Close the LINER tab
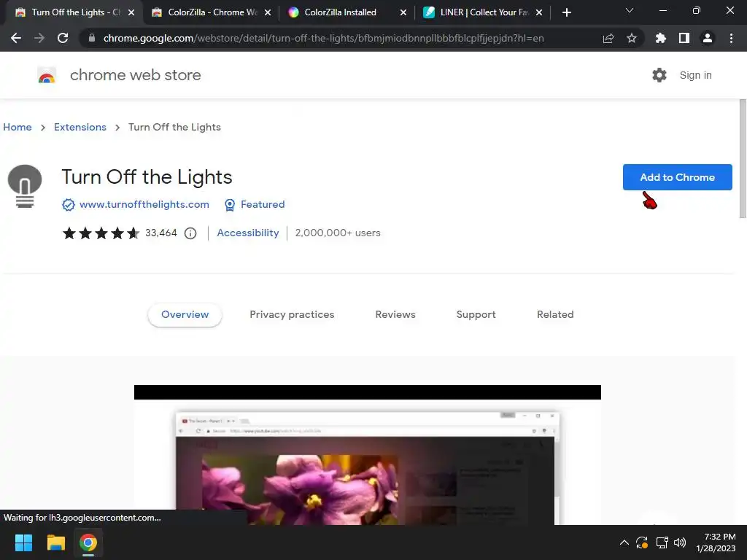Viewport: 747px width, 560px height. [x=539, y=12]
